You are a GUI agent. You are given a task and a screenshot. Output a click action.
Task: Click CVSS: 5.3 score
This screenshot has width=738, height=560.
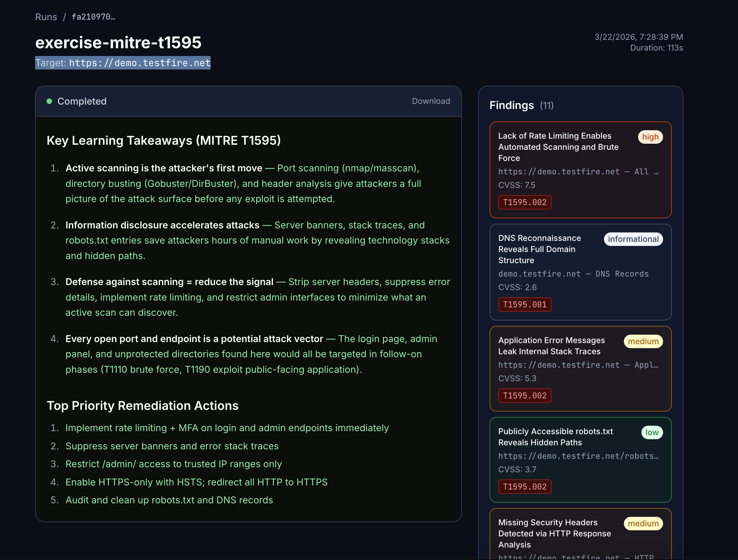coord(517,379)
